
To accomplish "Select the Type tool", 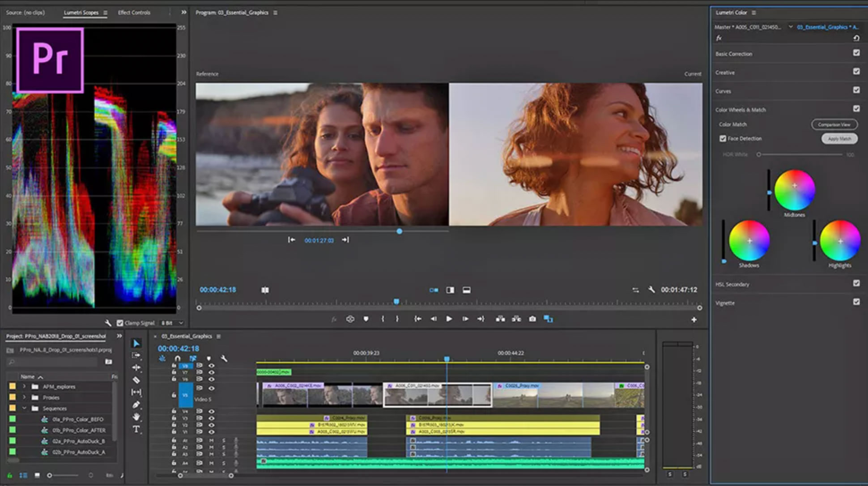I will point(136,429).
